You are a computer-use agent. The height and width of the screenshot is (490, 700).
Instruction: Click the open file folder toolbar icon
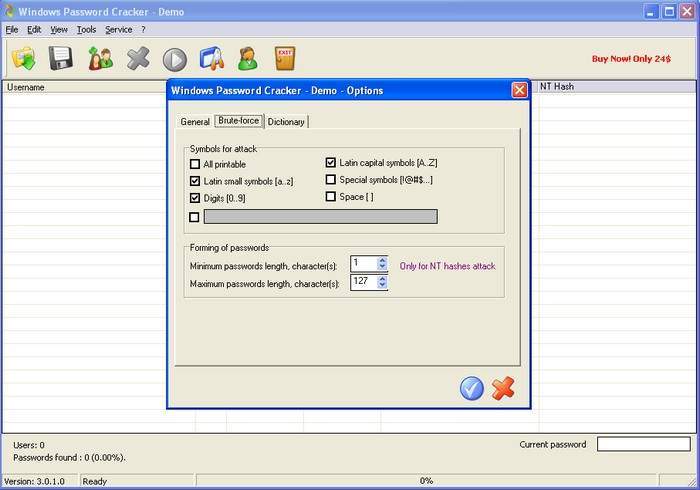click(23, 59)
